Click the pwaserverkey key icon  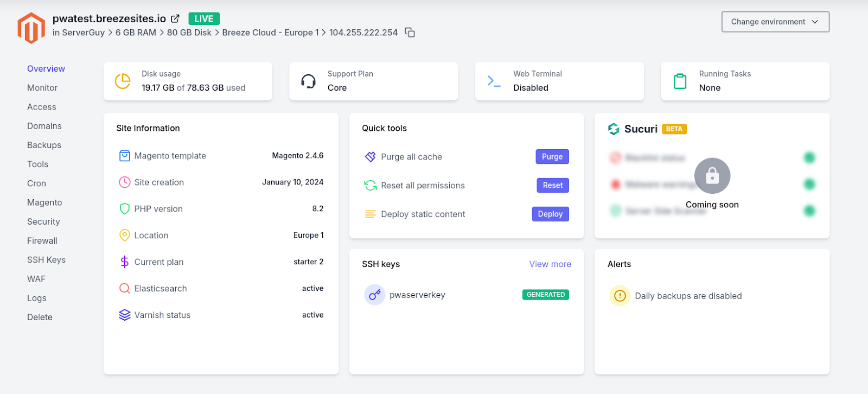[375, 295]
